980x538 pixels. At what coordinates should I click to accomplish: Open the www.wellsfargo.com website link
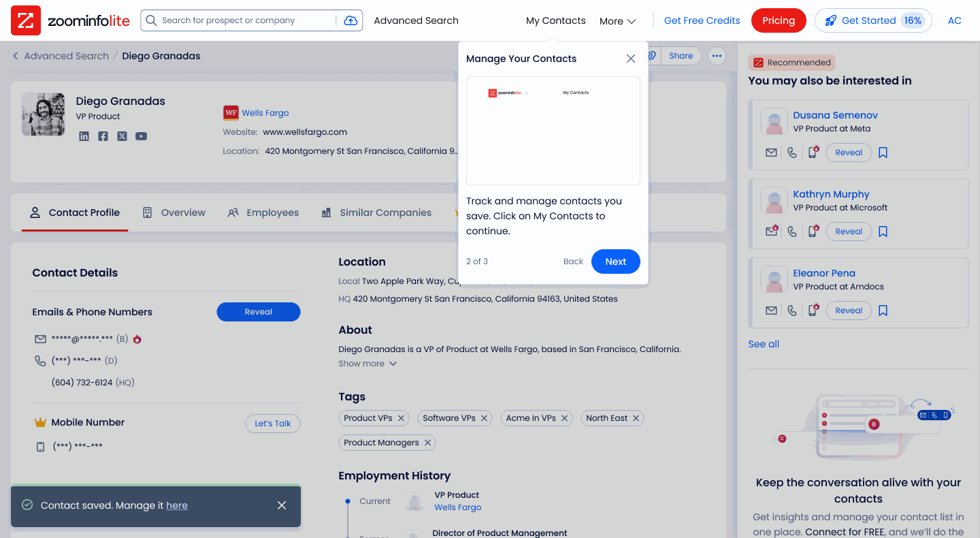pos(305,132)
